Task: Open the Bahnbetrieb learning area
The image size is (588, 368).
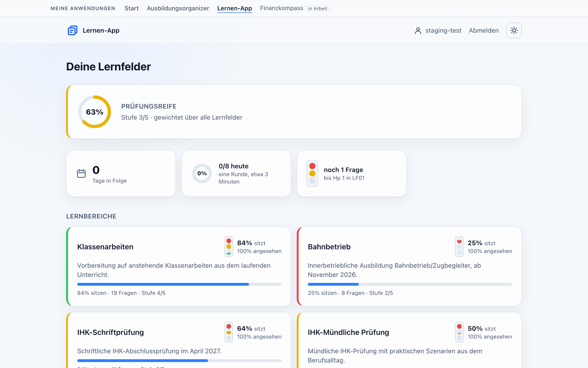Action: (x=409, y=266)
